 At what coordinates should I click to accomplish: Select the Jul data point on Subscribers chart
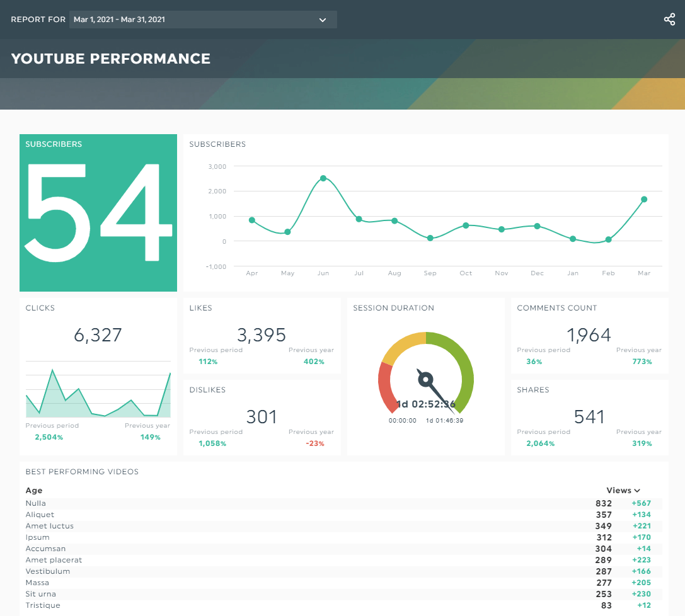coord(359,219)
